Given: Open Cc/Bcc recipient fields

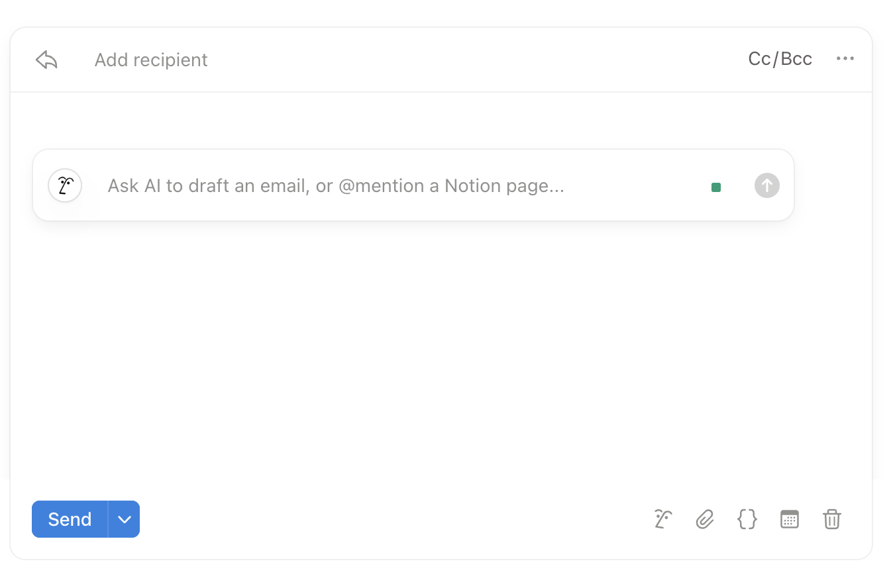Looking at the screenshot, I should click(x=780, y=58).
